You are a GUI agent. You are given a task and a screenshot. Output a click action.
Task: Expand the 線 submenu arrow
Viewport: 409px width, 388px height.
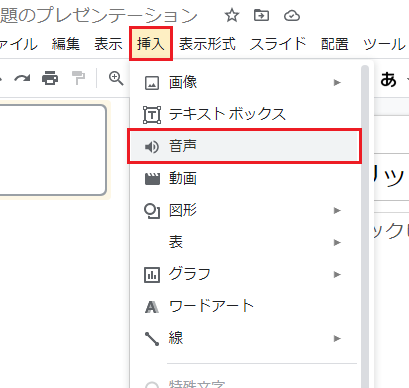(x=337, y=338)
